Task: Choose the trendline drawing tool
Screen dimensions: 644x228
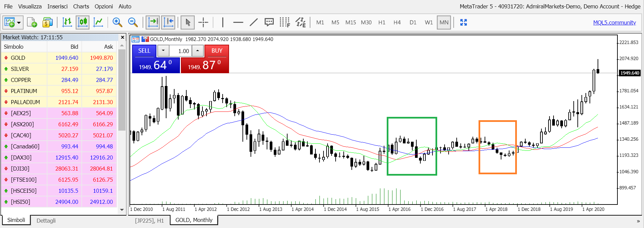Action: coord(254,22)
